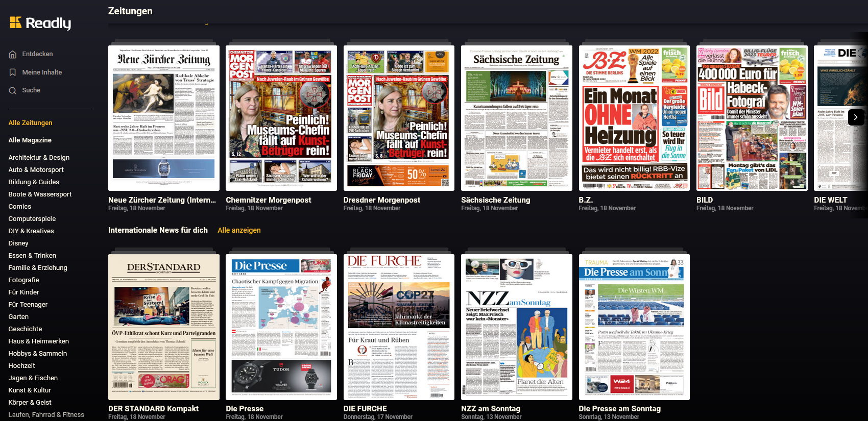Open the Körper & Geist category
Viewport: 868px width, 421px height.
[x=30, y=403]
